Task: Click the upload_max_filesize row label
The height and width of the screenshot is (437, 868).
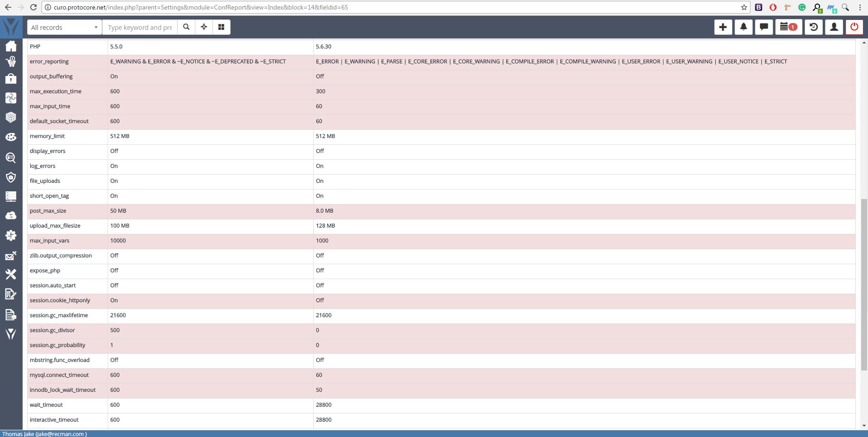Action: pyautogui.click(x=55, y=226)
